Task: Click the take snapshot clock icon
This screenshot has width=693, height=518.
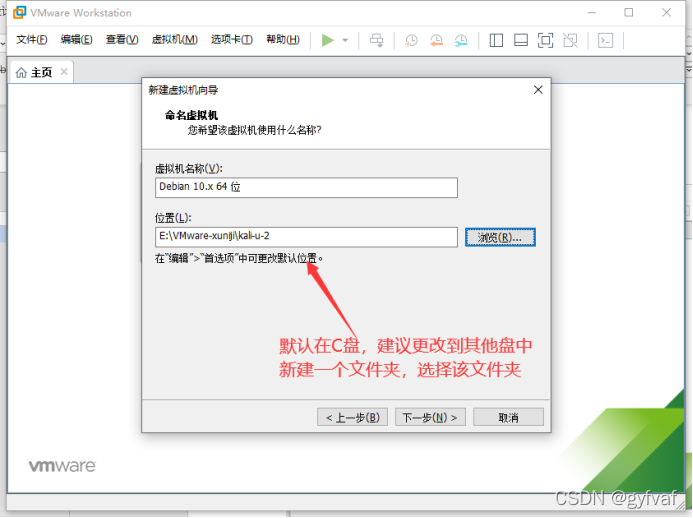Action: [x=411, y=41]
